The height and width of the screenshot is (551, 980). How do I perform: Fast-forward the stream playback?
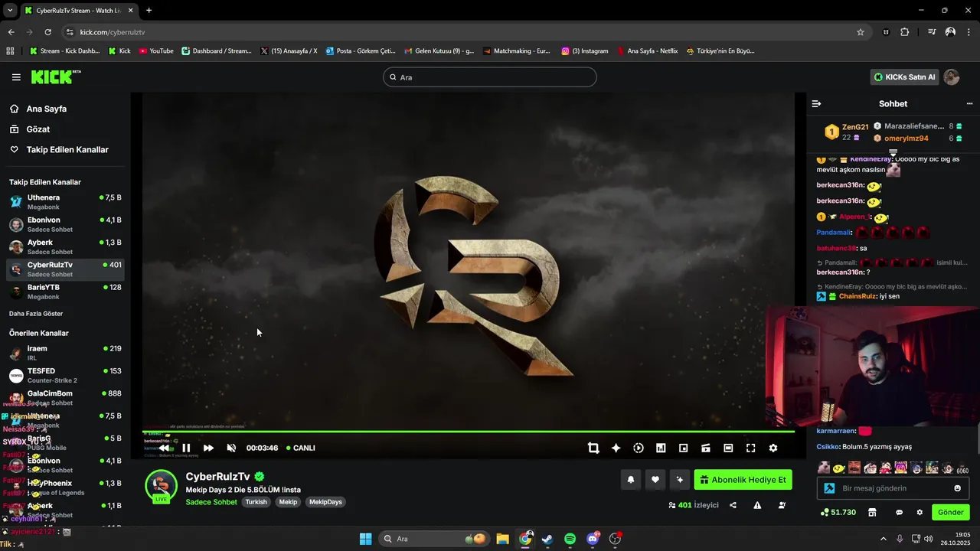(208, 448)
